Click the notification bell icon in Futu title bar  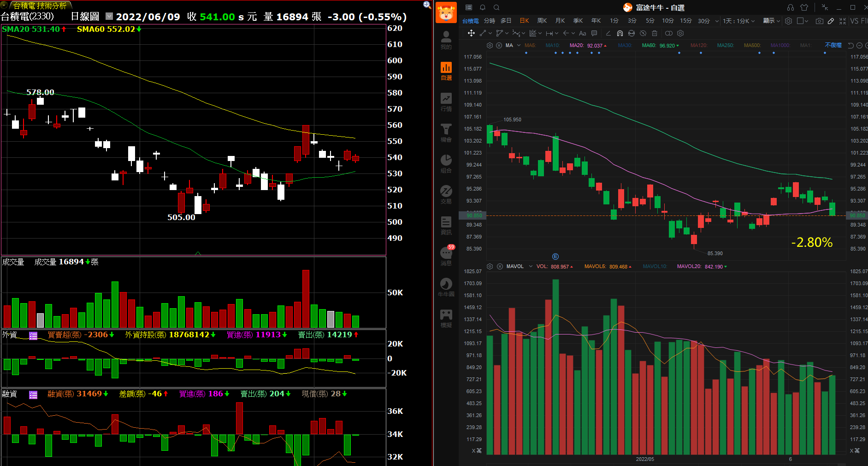pyautogui.click(x=483, y=7)
